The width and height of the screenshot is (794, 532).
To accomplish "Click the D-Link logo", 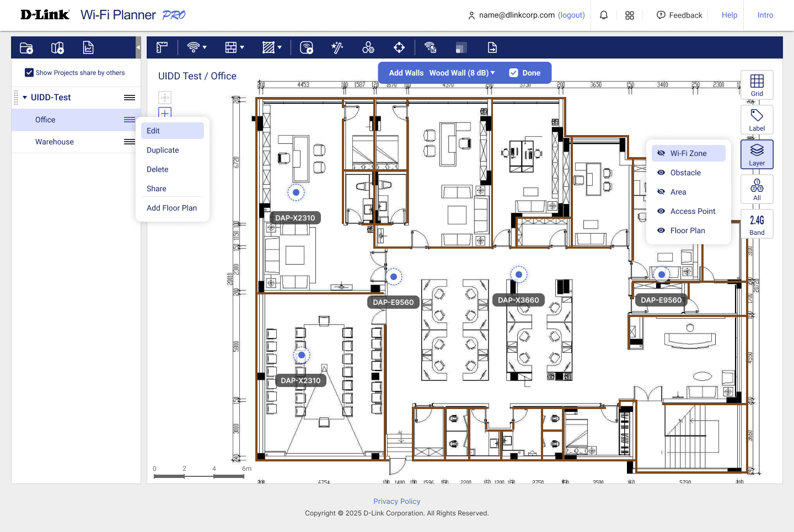I will pyautogui.click(x=45, y=15).
